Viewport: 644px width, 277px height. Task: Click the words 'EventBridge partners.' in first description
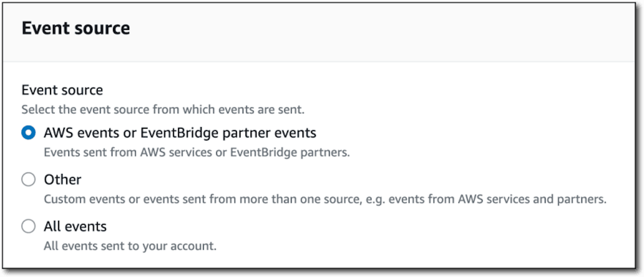290,152
